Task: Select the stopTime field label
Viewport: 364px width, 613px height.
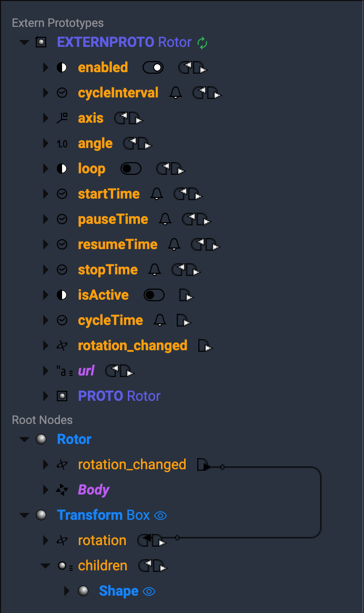Action: tap(108, 270)
